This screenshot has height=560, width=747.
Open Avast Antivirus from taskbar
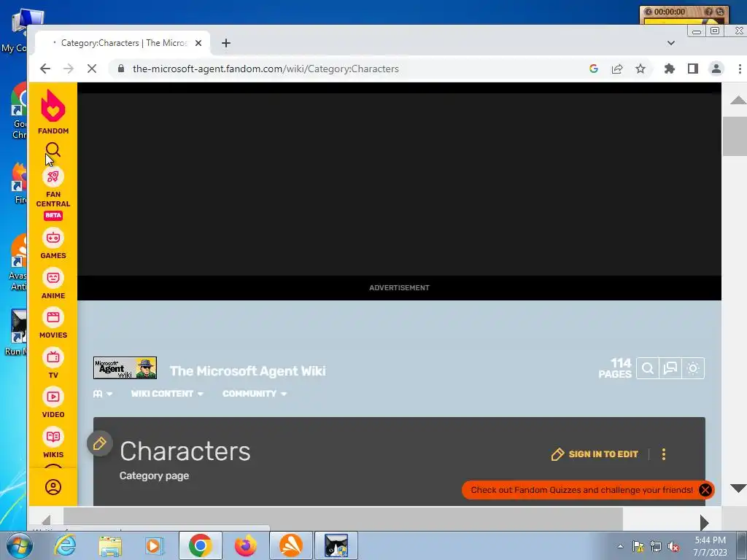click(291, 545)
